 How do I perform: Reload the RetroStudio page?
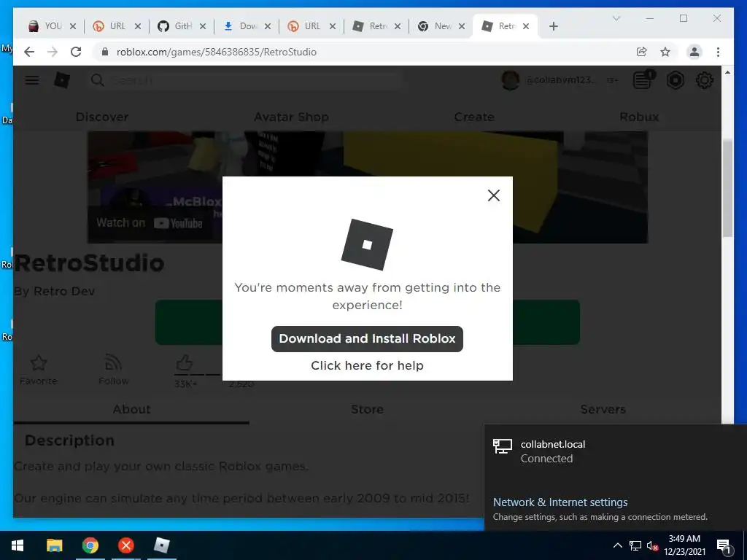pyautogui.click(x=76, y=52)
